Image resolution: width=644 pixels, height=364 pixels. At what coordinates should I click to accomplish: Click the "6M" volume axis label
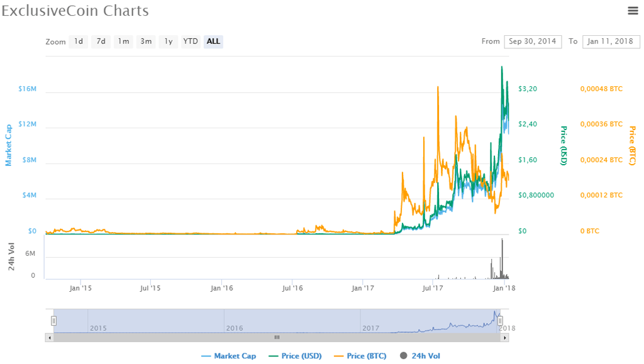coord(30,253)
